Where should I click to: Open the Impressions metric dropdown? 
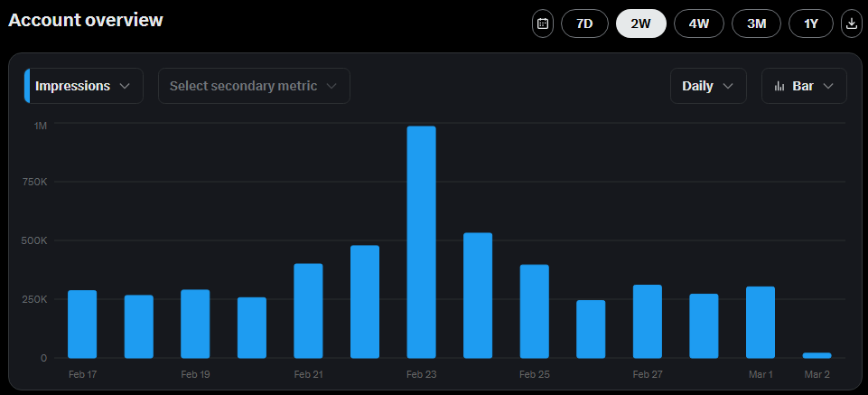click(x=83, y=86)
